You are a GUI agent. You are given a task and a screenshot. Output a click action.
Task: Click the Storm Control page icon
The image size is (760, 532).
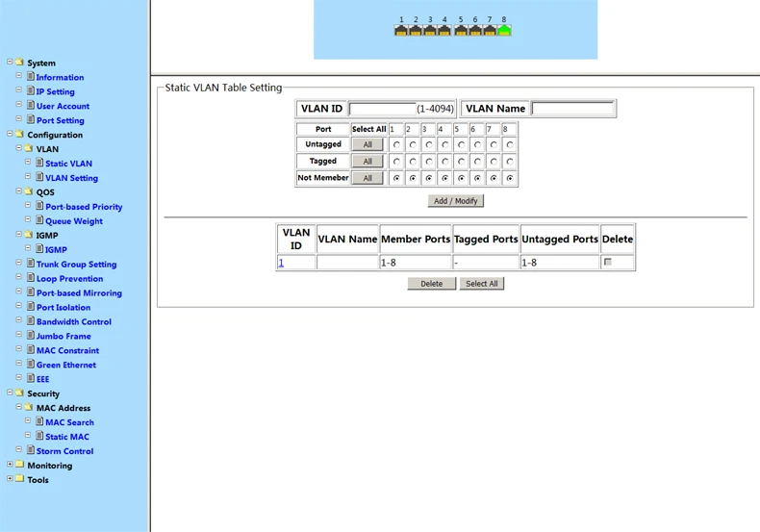(31, 450)
